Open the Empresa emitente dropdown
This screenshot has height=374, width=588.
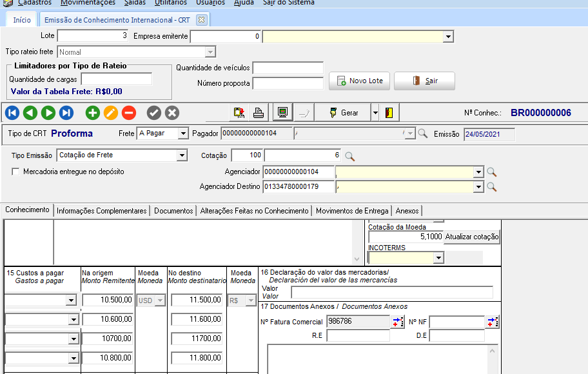pos(448,37)
